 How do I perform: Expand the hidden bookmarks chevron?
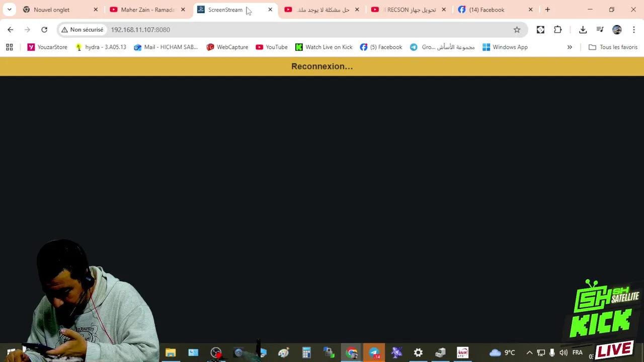coord(570,47)
